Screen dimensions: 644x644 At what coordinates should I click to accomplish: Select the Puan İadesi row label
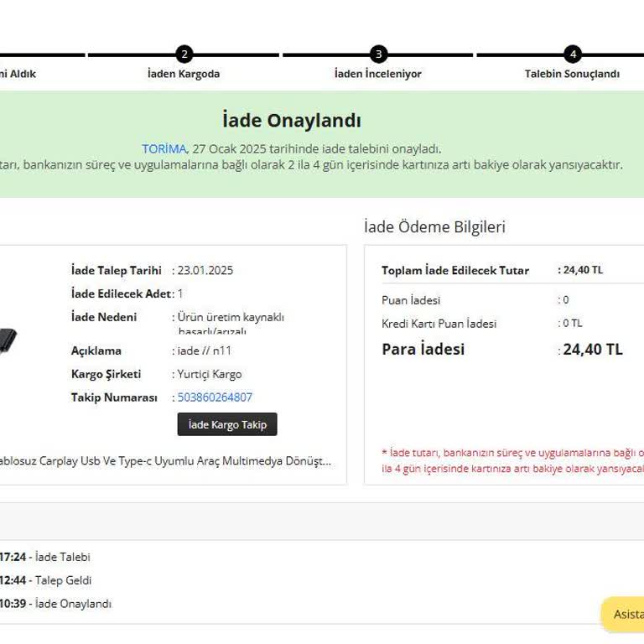(x=411, y=300)
